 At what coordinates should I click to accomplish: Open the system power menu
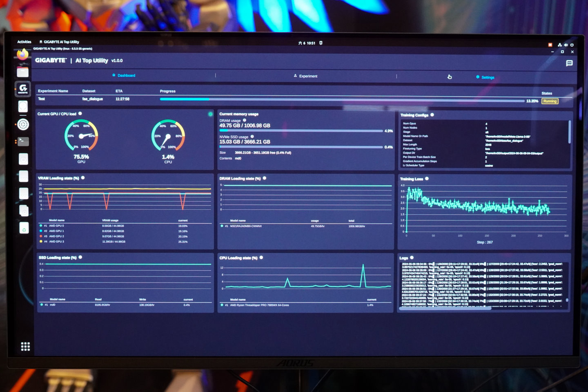(572, 45)
